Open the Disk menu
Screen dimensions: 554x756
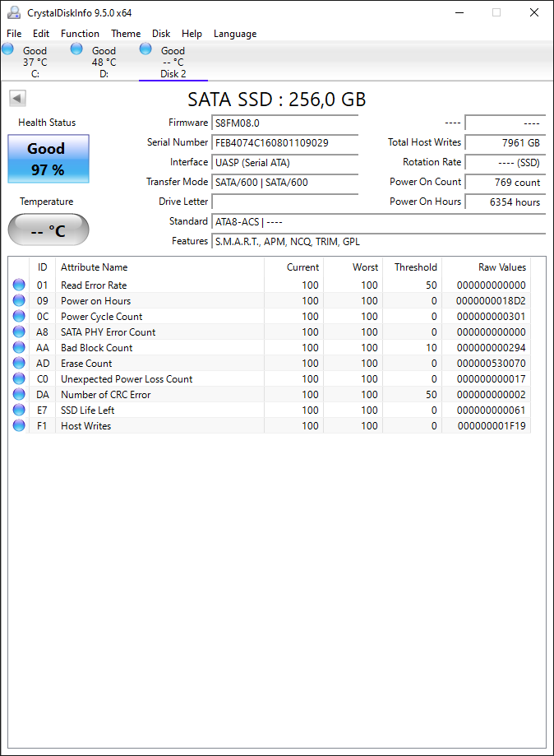point(161,34)
